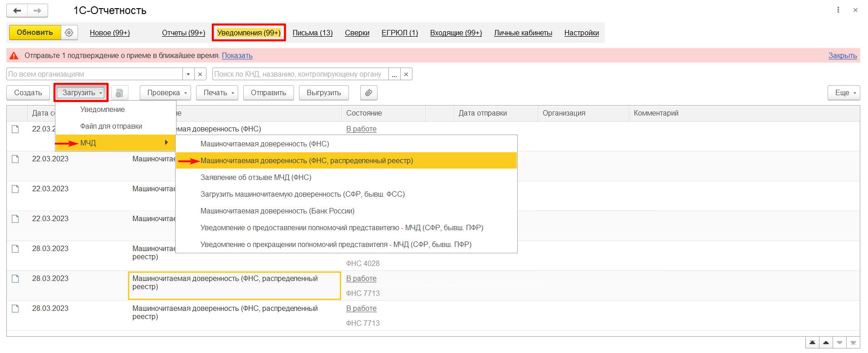The width and height of the screenshot is (868, 353).
Task: Clear the organization filter field
Action: click(200, 74)
